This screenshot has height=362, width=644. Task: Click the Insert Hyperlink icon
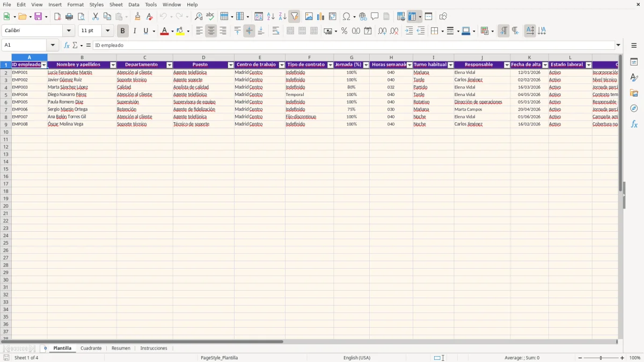[x=363, y=17]
